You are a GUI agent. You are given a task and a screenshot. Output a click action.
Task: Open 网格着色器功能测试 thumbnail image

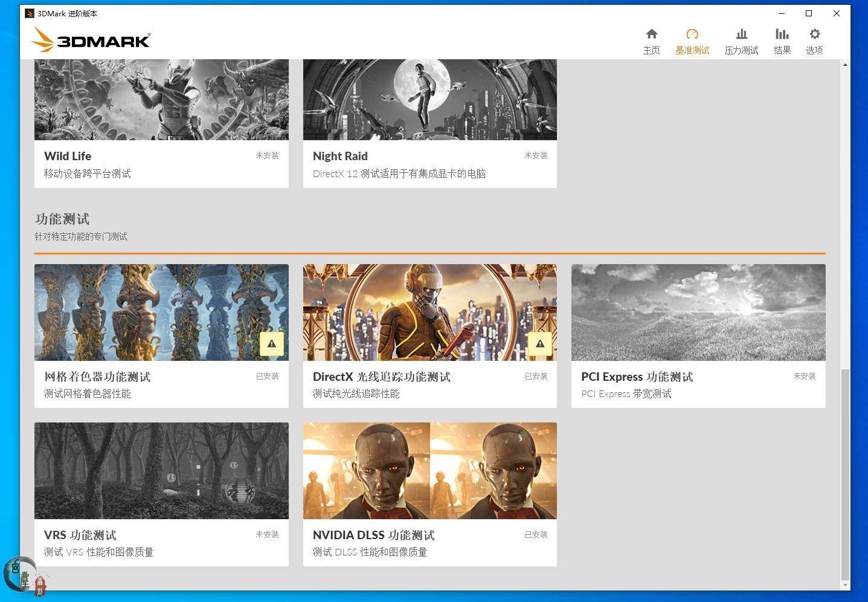click(x=161, y=312)
